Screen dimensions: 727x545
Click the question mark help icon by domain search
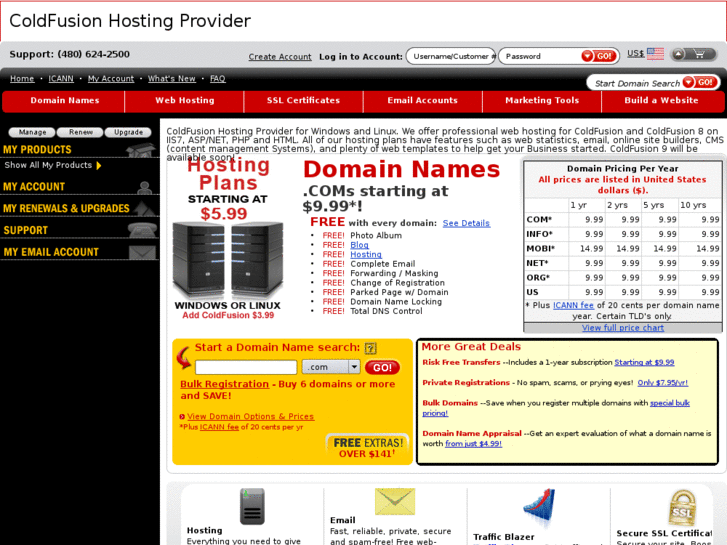point(370,348)
